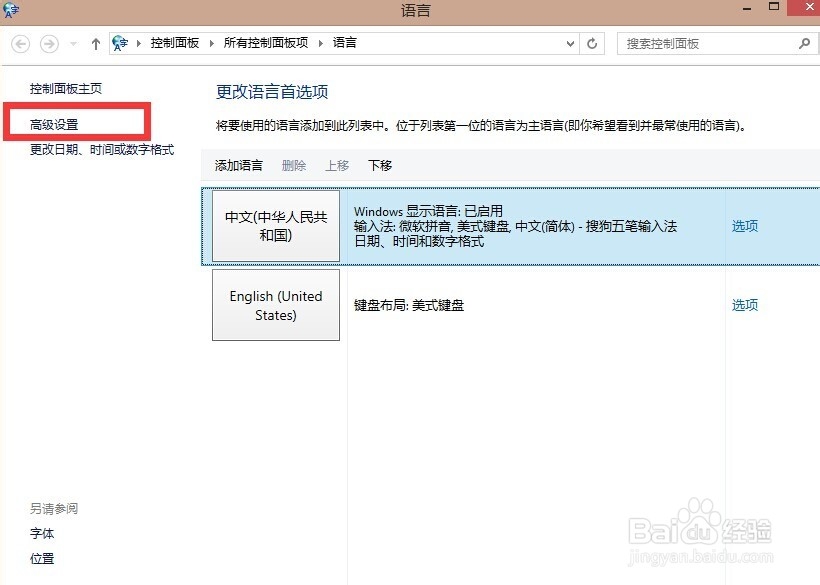Click 上移 to move a language up
The image size is (820, 585).
(x=338, y=165)
